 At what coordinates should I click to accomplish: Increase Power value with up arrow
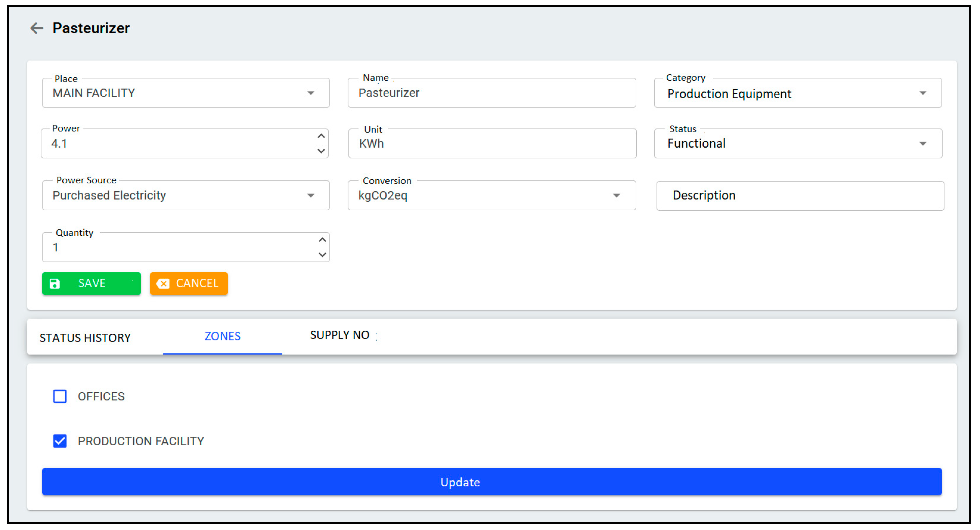321,136
